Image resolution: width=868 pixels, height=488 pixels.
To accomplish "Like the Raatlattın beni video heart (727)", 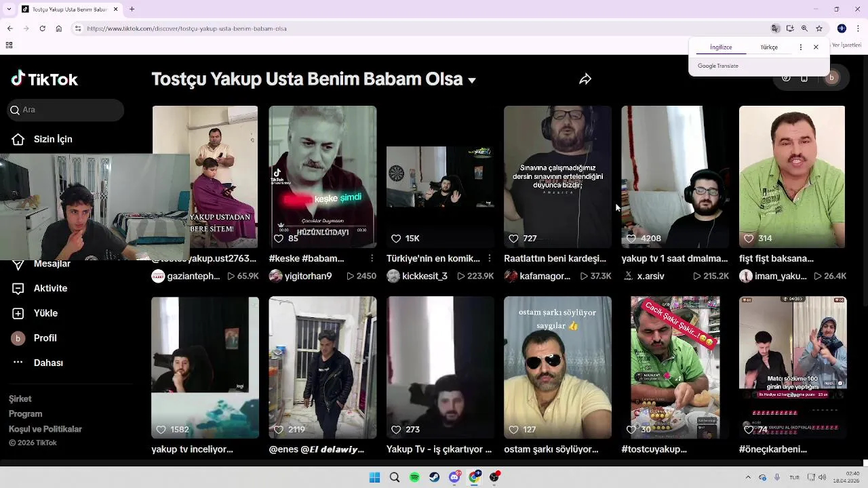I will (513, 239).
